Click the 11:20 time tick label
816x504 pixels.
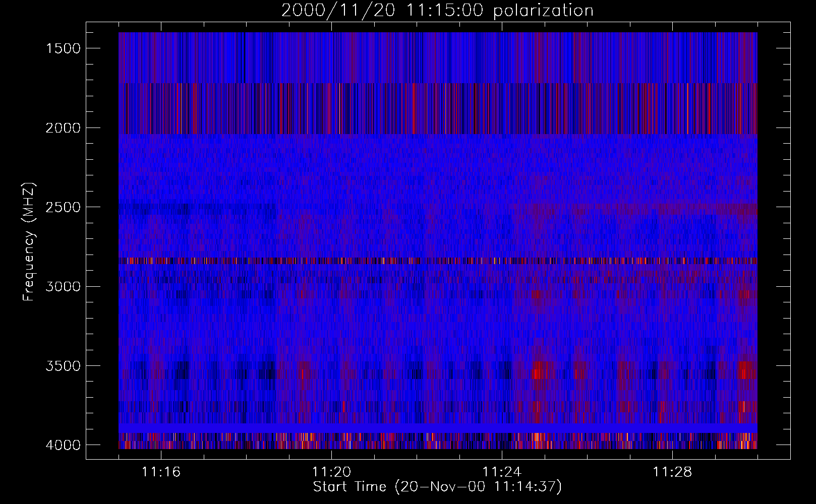[x=331, y=472]
